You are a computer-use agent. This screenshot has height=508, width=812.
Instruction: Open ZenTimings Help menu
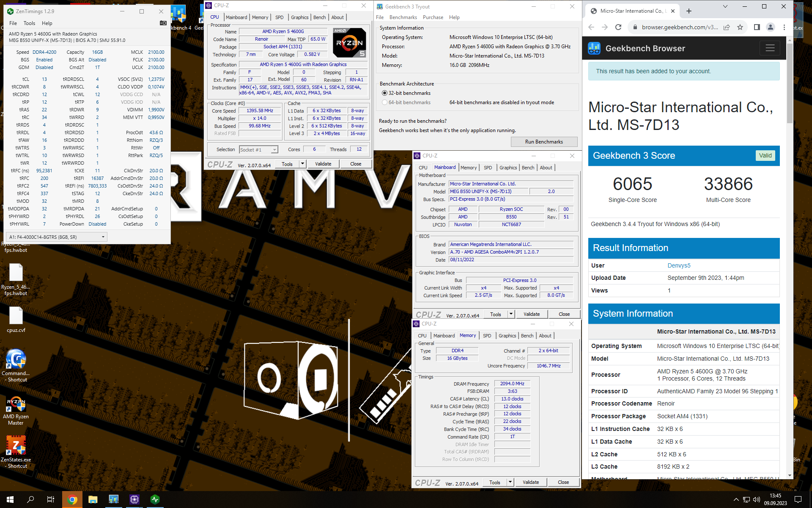click(47, 23)
